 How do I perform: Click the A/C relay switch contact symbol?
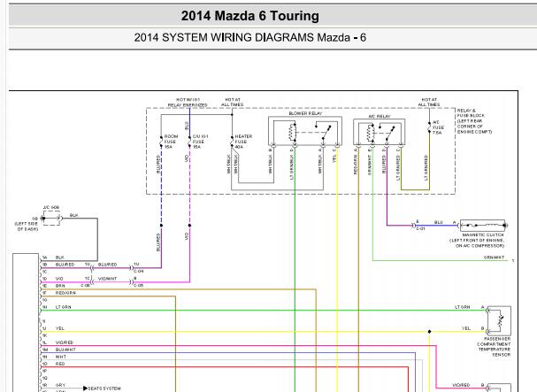point(387,133)
